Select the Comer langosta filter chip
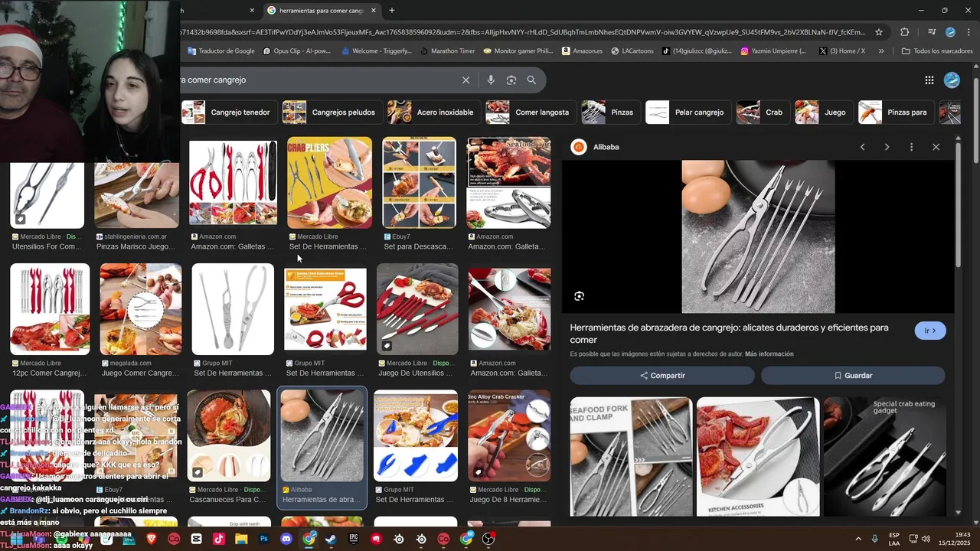Image resolution: width=980 pixels, height=551 pixels. click(x=531, y=112)
